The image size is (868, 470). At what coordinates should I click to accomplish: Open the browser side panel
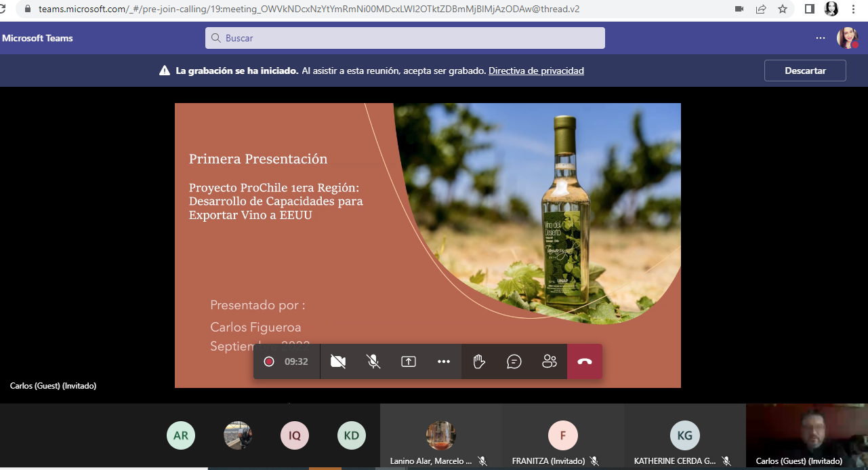[x=810, y=9]
